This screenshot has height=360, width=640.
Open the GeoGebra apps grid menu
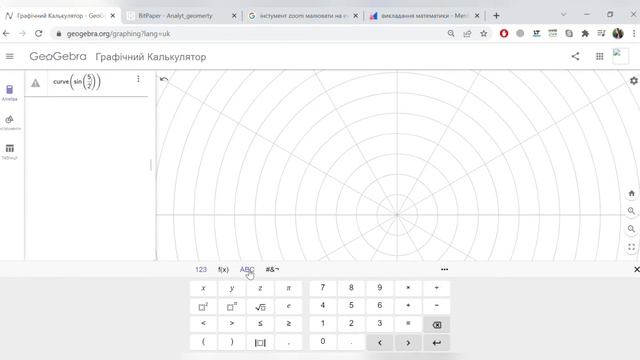[x=600, y=56]
